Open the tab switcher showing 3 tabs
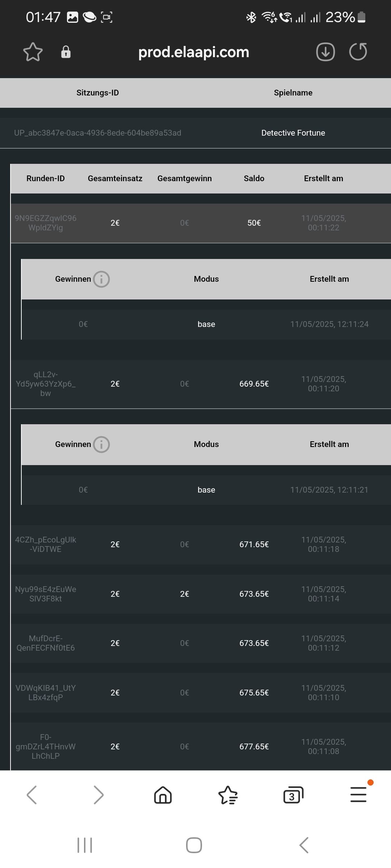The width and height of the screenshot is (391, 868). (x=293, y=795)
